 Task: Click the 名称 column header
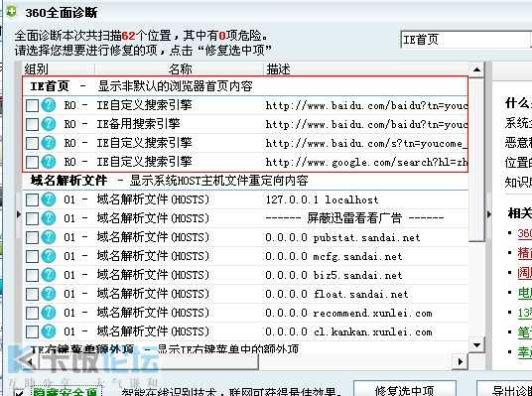[x=179, y=69]
